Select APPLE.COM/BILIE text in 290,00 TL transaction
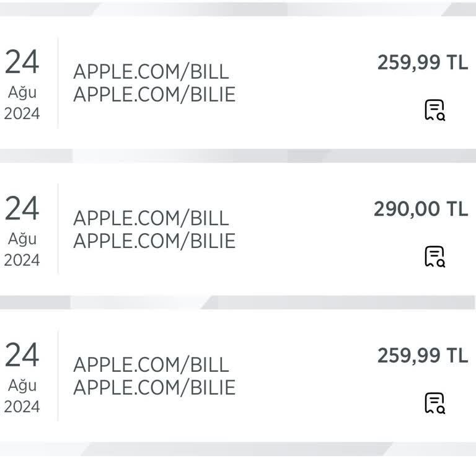The width and height of the screenshot is (476, 476). [154, 241]
